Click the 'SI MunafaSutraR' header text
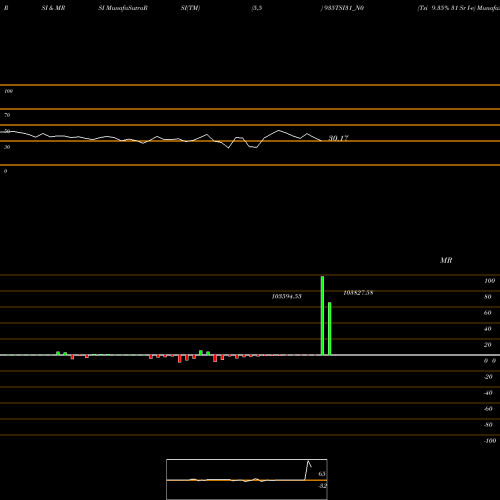 coord(123,8)
